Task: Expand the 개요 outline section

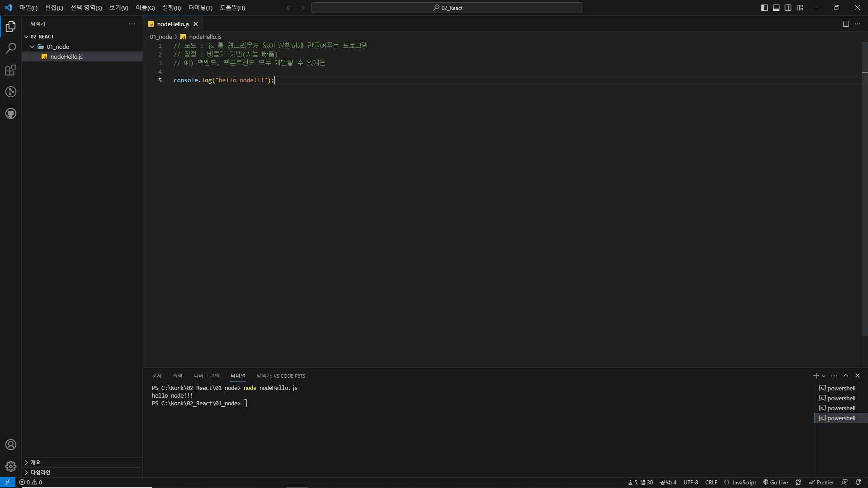Action: coord(35,462)
